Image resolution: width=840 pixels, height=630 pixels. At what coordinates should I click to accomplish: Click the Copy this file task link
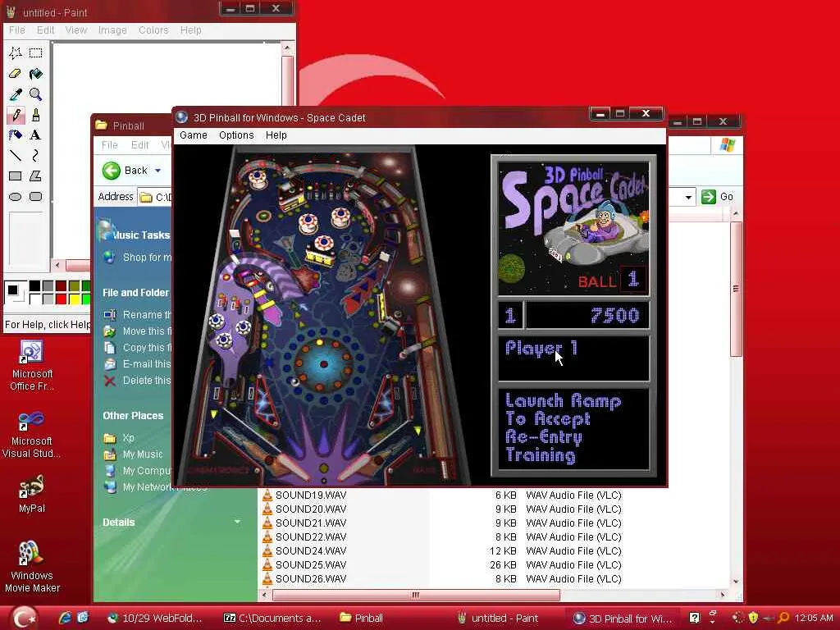pyautogui.click(x=138, y=348)
